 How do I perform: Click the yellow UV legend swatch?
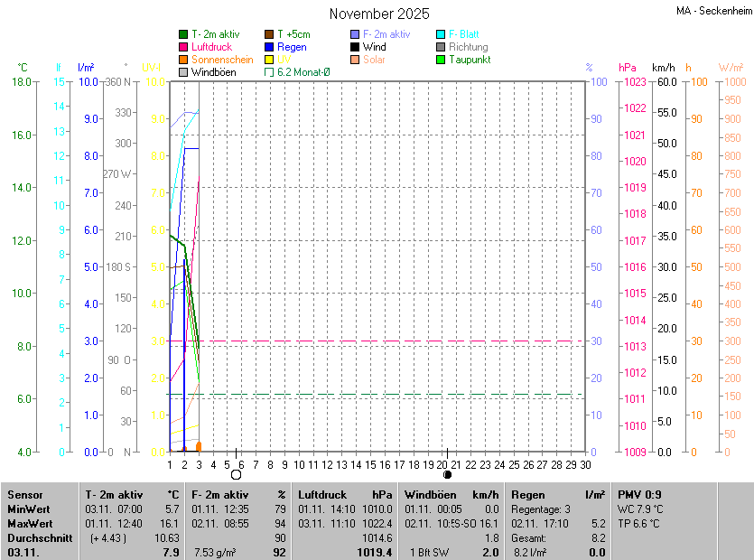tap(269, 60)
